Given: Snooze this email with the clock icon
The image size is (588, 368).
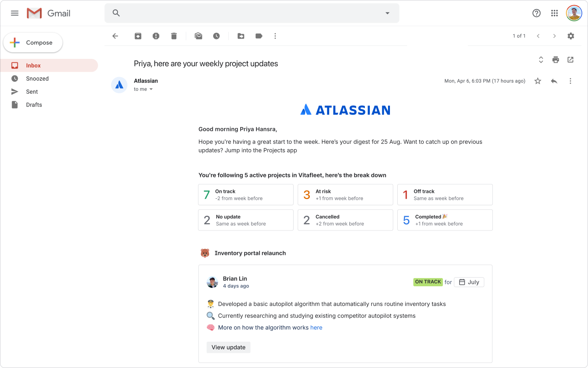Looking at the screenshot, I should coord(216,36).
